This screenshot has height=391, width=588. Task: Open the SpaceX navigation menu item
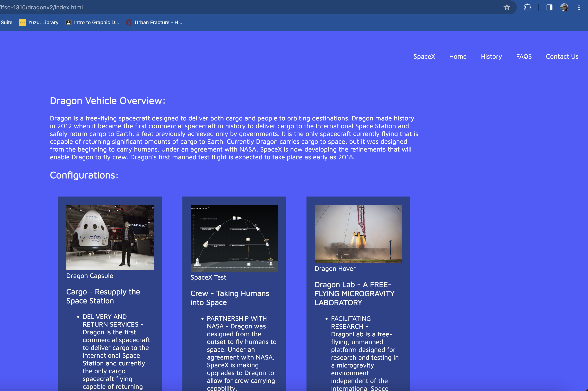click(x=424, y=56)
